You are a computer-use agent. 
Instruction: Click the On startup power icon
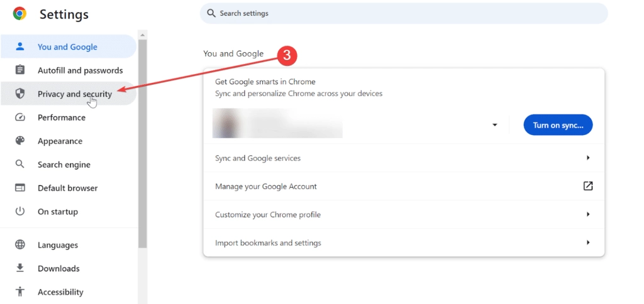(x=19, y=212)
